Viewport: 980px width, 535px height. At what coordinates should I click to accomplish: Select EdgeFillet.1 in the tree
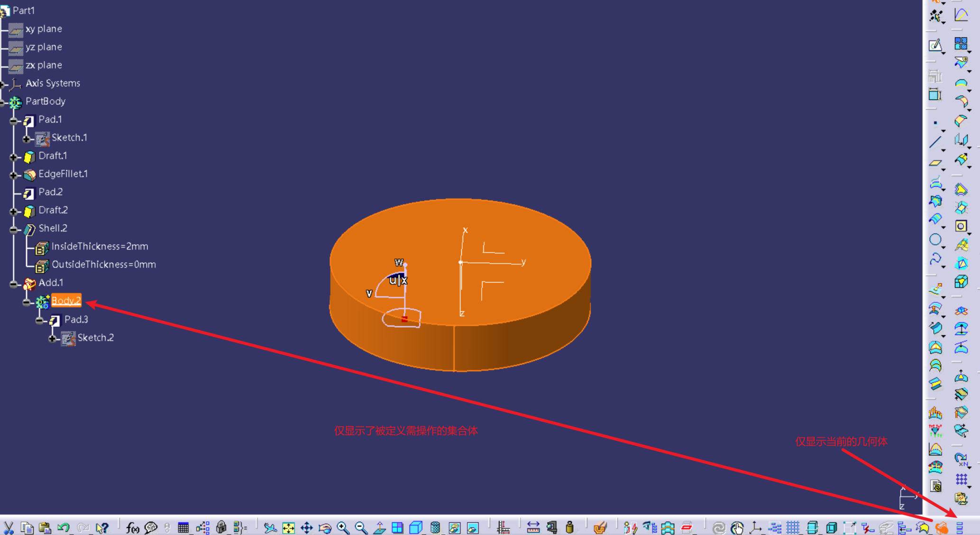tap(63, 174)
